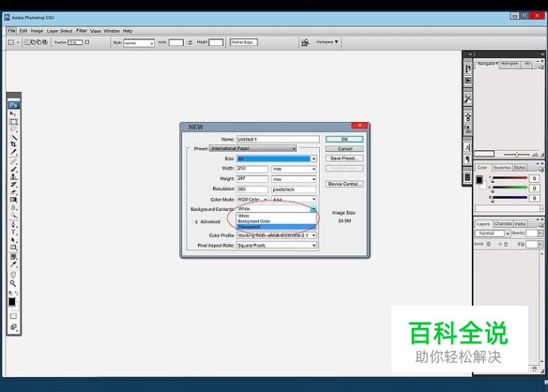Select the Type tool in toolbox
The width and height of the screenshot is (548, 392).
coord(13,232)
